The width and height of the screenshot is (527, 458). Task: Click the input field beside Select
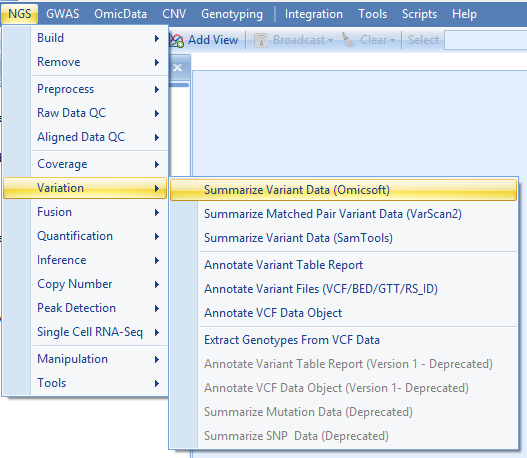coord(485,40)
